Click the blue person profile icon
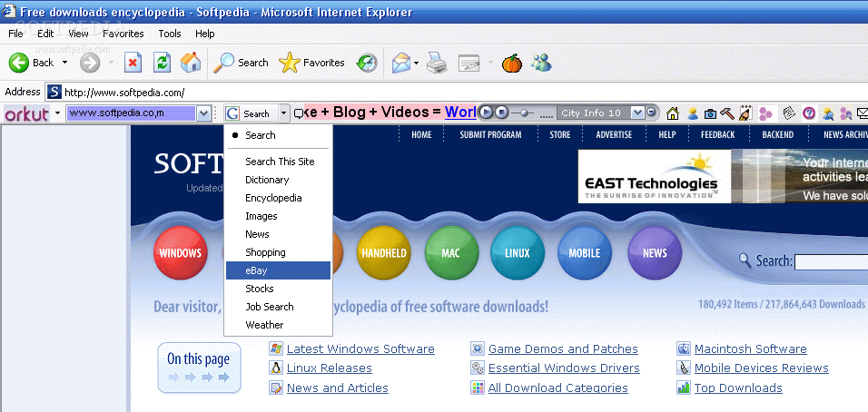 coord(692,113)
